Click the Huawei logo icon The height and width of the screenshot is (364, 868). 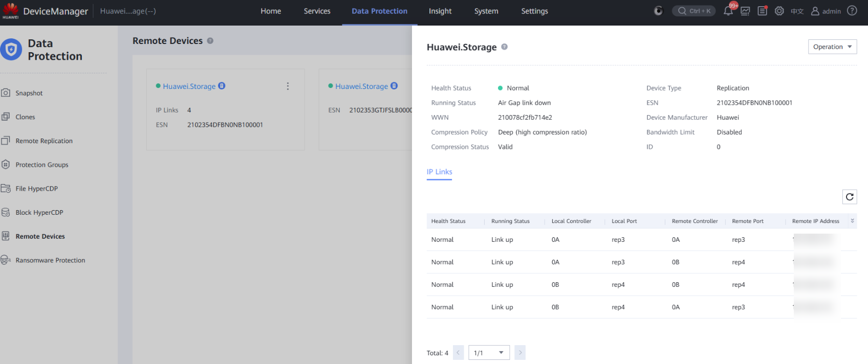[10, 11]
